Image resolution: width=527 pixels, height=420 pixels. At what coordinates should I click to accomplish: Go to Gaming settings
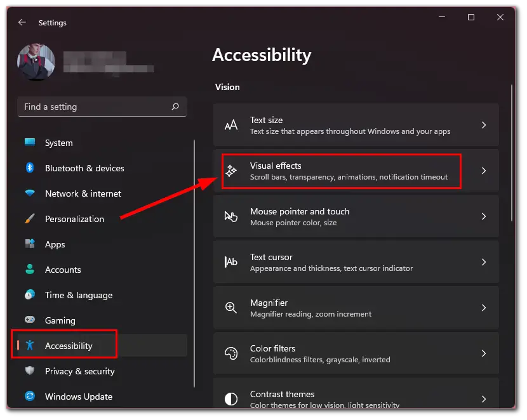point(102,320)
